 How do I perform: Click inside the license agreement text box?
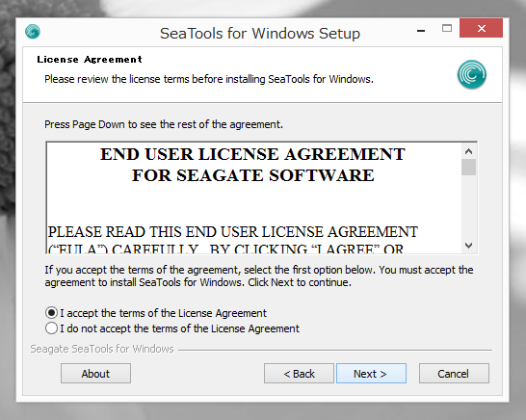pos(254,197)
